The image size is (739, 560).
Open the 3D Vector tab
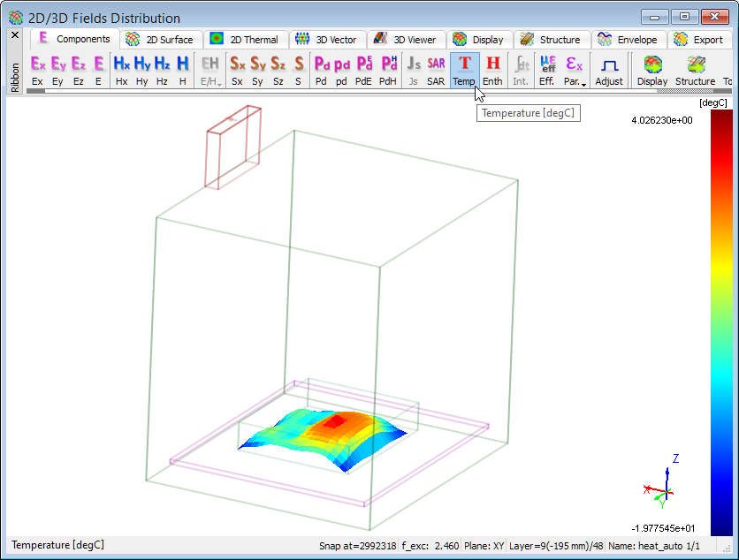[x=327, y=40]
